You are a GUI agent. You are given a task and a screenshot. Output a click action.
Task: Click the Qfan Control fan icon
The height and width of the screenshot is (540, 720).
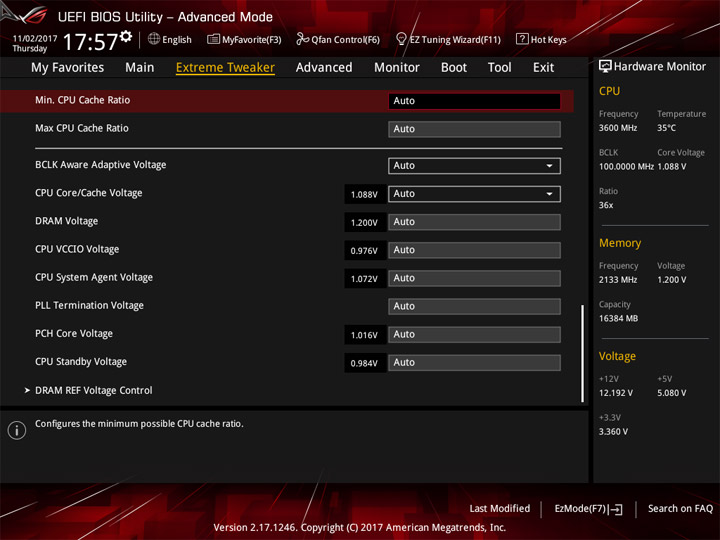point(302,39)
